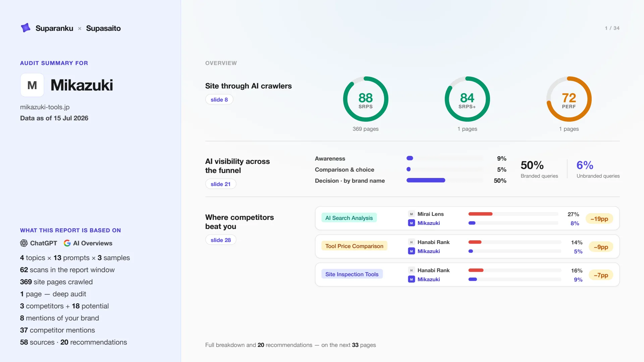644x362 pixels.
Task: Open the slide 21 link
Action: pos(220,184)
